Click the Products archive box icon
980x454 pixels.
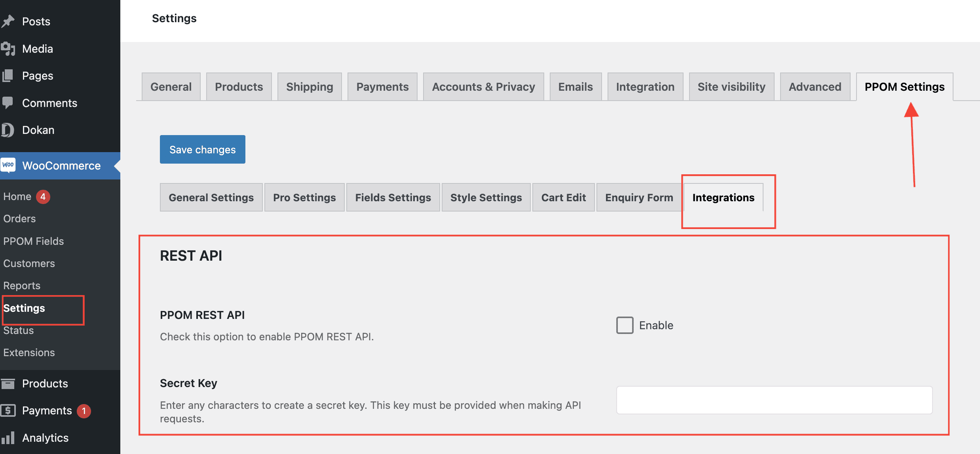coord(8,383)
